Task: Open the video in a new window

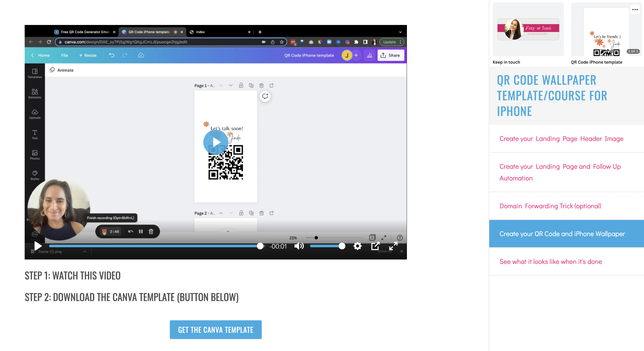Action: (x=375, y=246)
